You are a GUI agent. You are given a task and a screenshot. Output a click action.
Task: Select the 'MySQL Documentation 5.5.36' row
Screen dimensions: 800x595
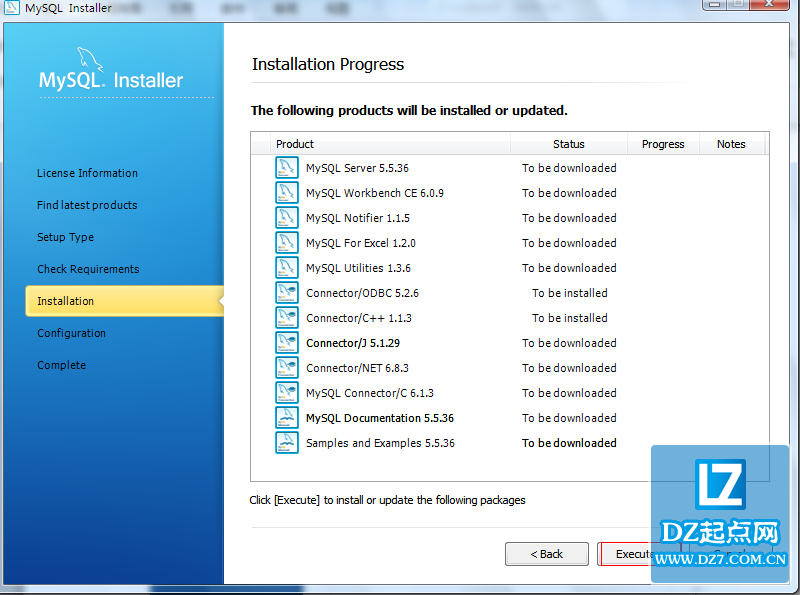click(x=510, y=418)
